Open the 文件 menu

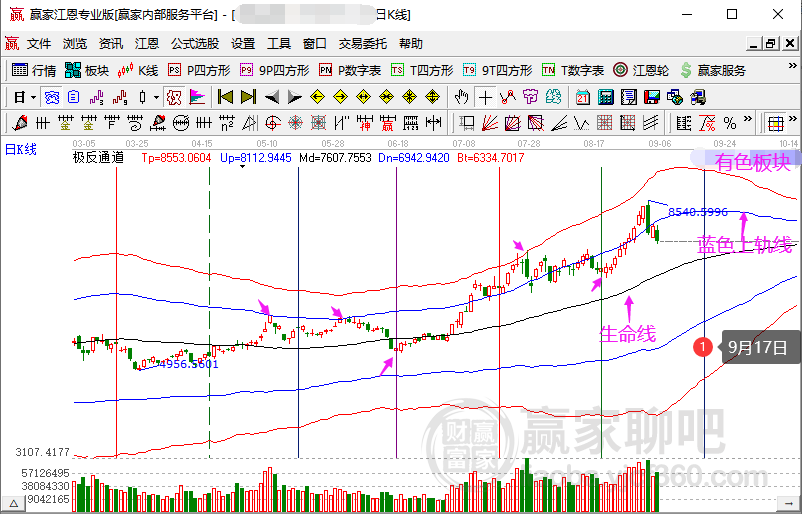(x=39, y=43)
